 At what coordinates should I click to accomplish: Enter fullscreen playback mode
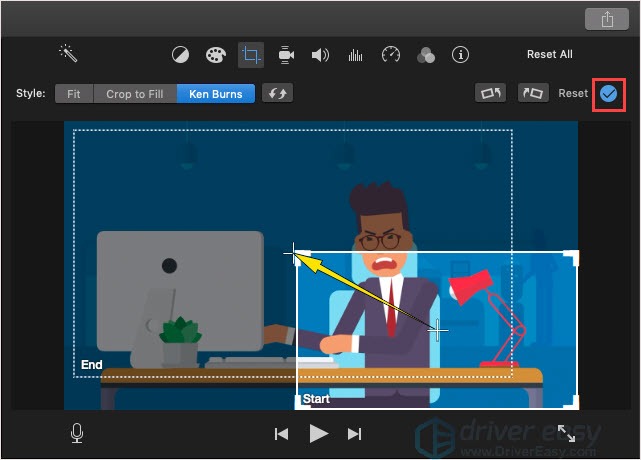point(567,433)
